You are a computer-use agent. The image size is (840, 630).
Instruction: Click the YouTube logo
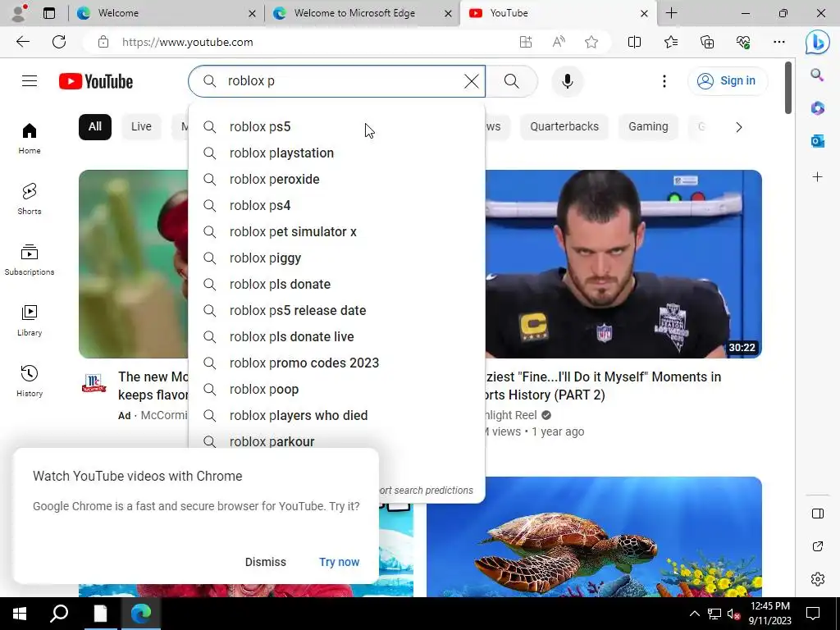coord(96,81)
